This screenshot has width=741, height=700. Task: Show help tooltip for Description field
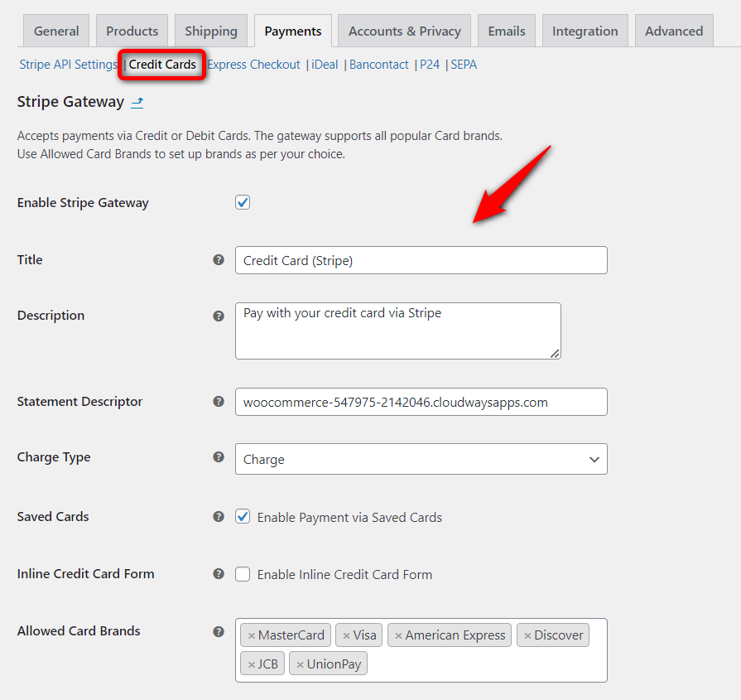pyautogui.click(x=219, y=316)
